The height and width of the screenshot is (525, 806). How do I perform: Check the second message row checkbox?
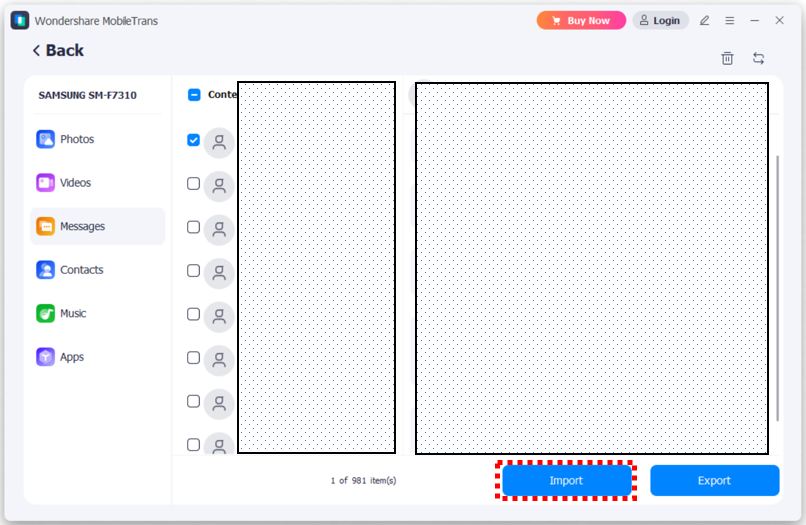(x=194, y=184)
